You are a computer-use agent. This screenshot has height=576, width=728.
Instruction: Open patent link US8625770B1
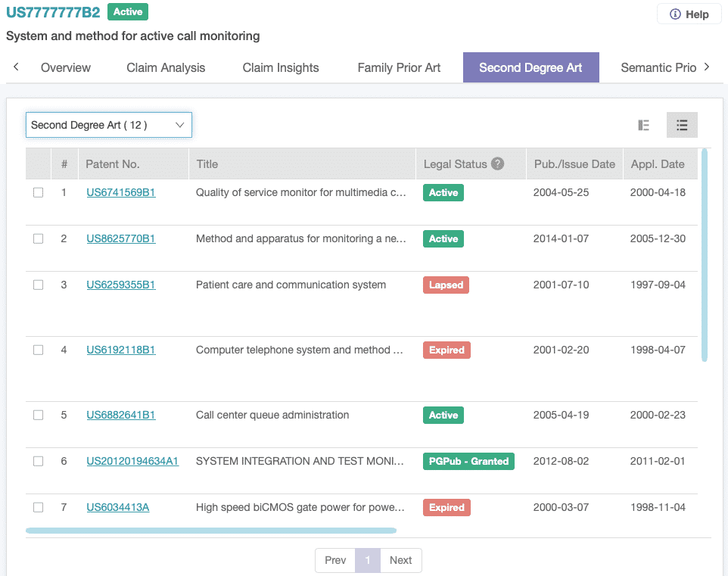pos(121,238)
